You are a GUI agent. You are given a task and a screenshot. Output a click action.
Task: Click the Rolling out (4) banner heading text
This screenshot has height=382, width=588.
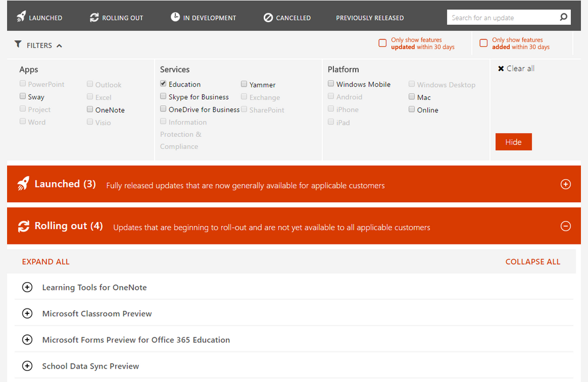coord(69,226)
